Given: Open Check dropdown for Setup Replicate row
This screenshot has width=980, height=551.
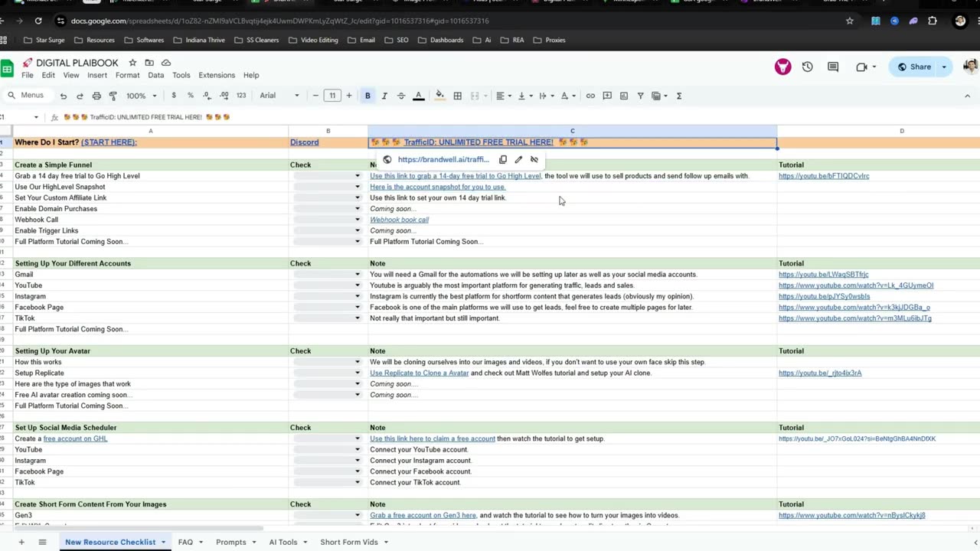Looking at the screenshot, I should point(357,373).
